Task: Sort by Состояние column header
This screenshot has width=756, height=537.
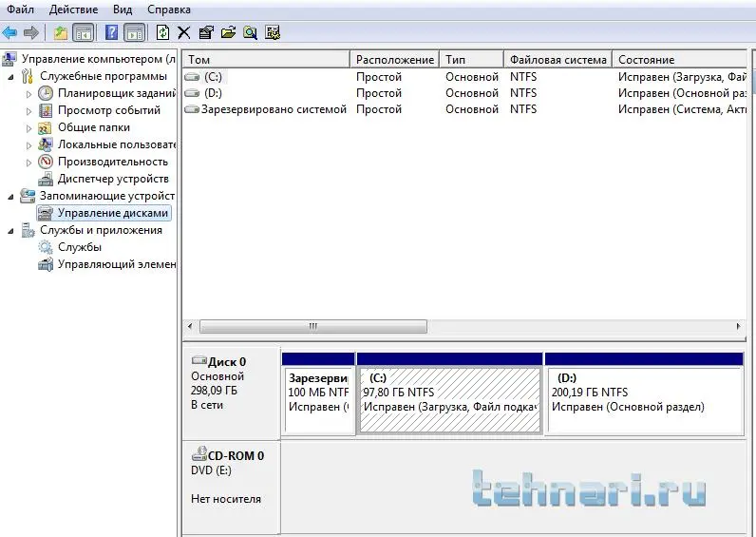Action: pyautogui.click(x=679, y=59)
